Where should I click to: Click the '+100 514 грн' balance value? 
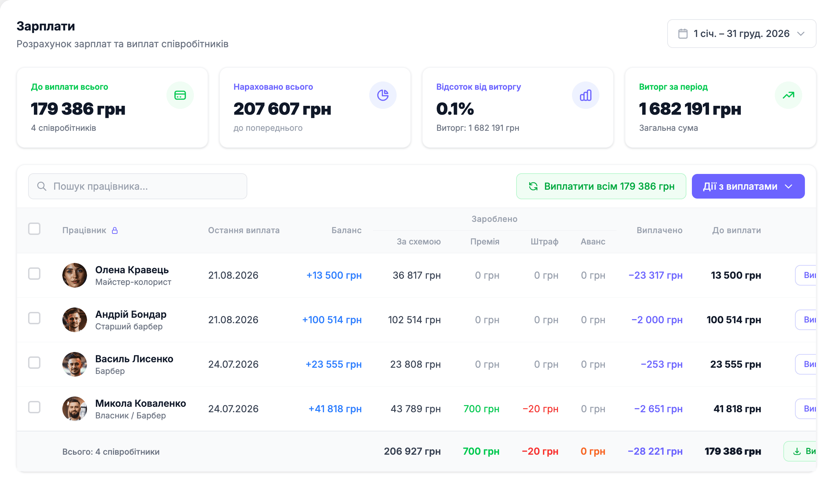(x=332, y=320)
